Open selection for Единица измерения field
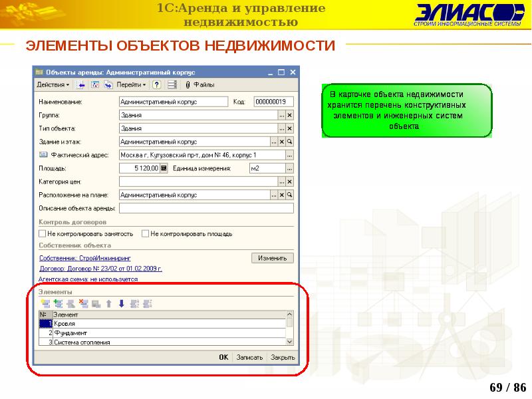Viewport: 532px width, 399px height. [x=289, y=169]
